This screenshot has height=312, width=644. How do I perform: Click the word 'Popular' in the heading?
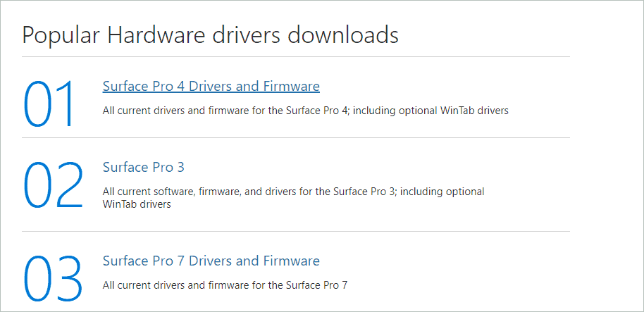61,37
